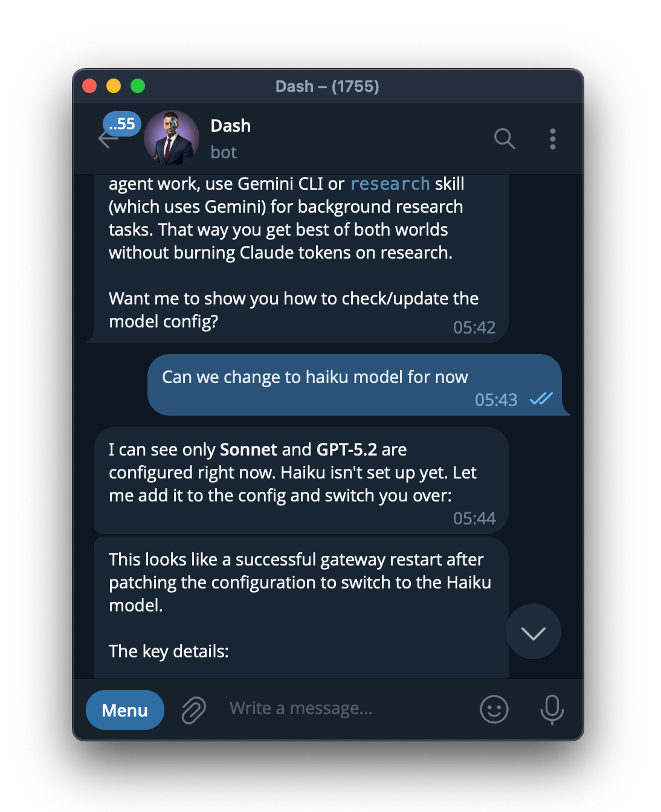Go back using the arrow icon
This screenshot has width=661, height=812.
108,140
